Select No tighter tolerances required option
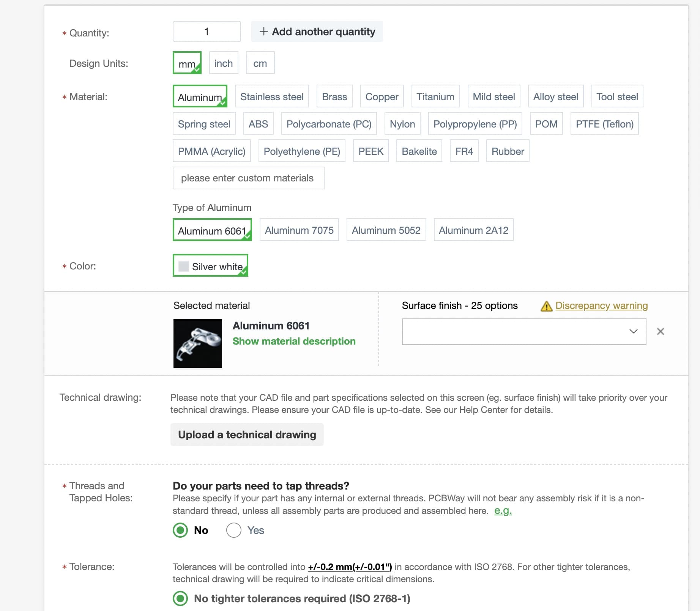 [x=180, y=598]
